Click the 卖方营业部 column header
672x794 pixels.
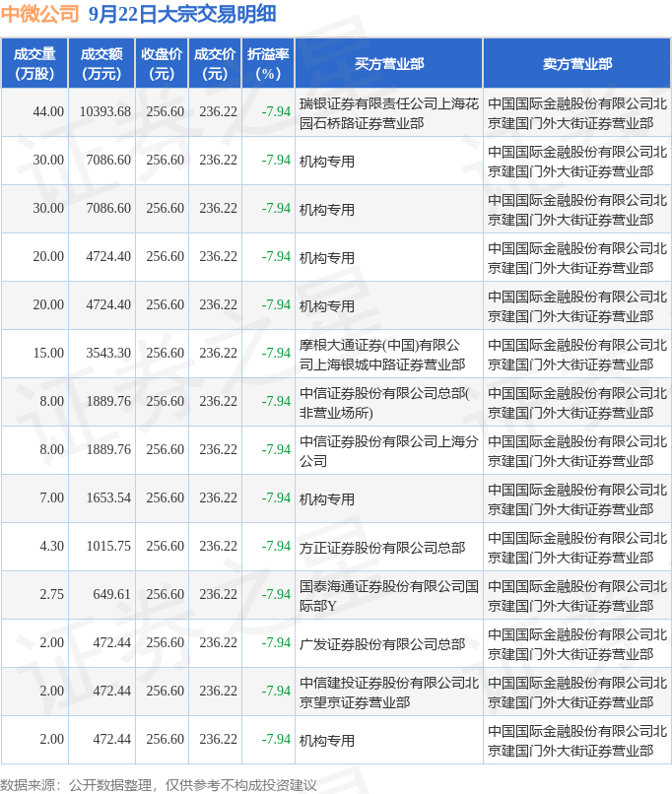(x=577, y=64)
